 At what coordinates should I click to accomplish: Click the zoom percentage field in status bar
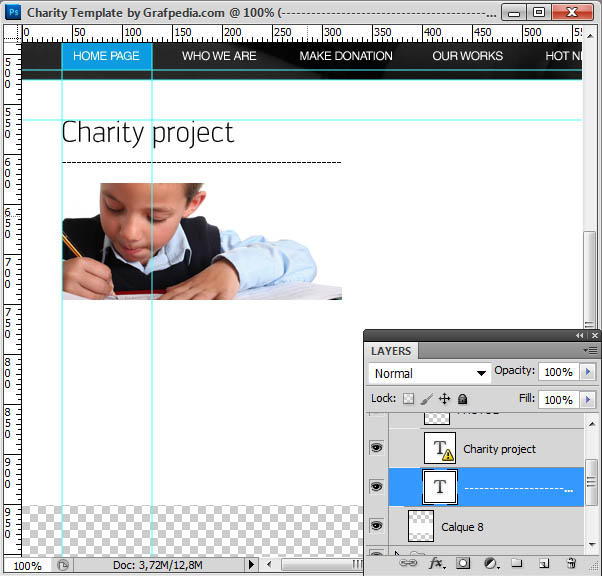(27, 566)
